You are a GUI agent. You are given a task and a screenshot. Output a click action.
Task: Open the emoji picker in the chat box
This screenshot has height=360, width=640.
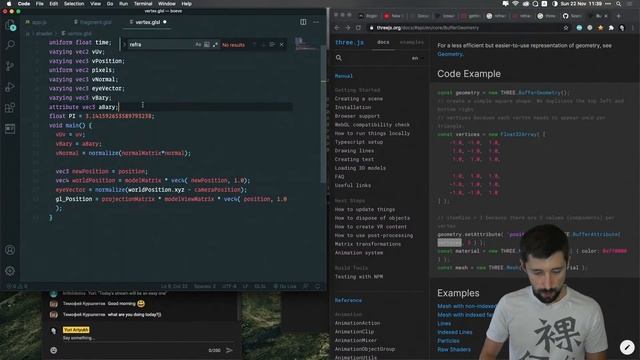[53, 350]
